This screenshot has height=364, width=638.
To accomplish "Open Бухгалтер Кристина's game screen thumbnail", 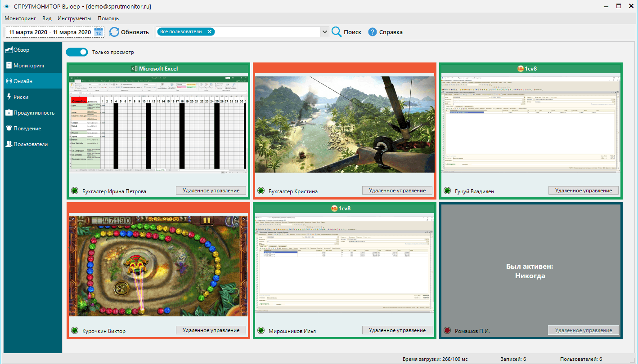I will point(345,124).
